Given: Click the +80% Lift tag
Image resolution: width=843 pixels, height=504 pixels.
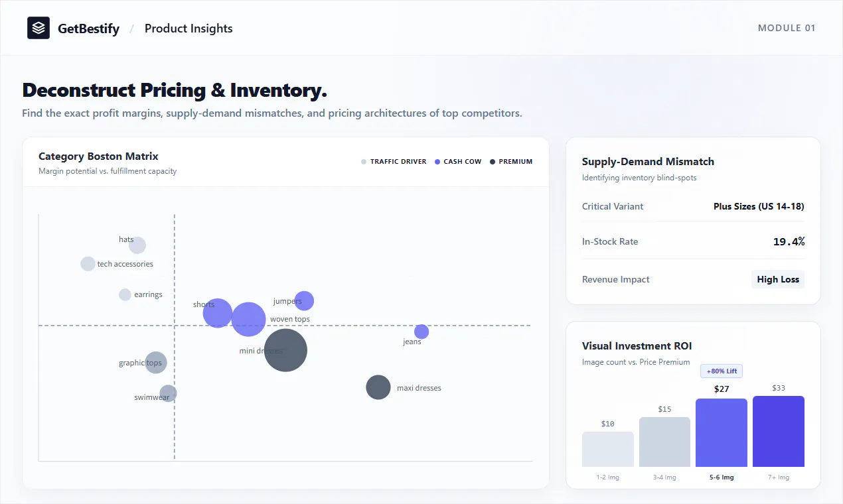Looking at the screenshot, I should (x=722, y=371).
